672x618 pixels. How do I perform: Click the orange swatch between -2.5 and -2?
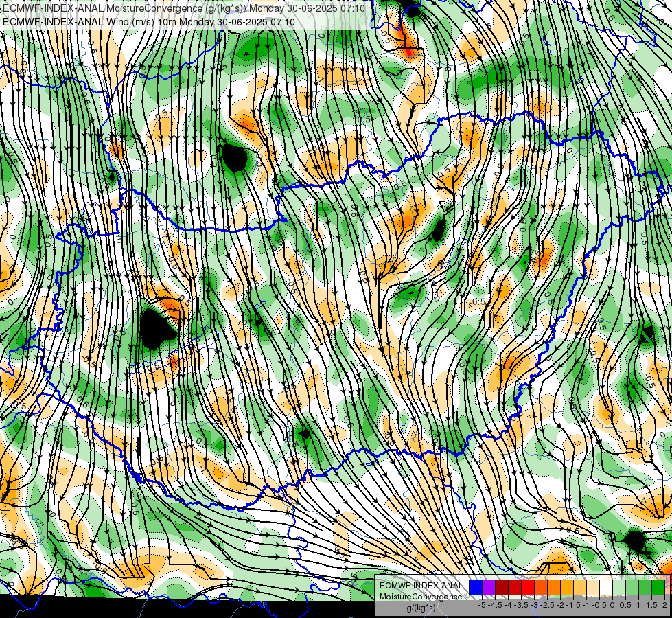[x=554, y=587]
